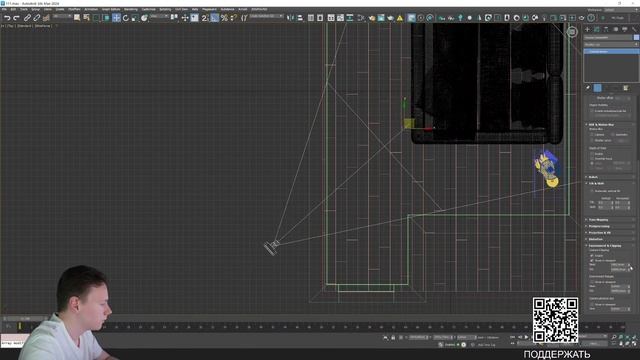Activate the Select and Move tool
The width and height of the screenshot is (640, 360).
[116, 18]
